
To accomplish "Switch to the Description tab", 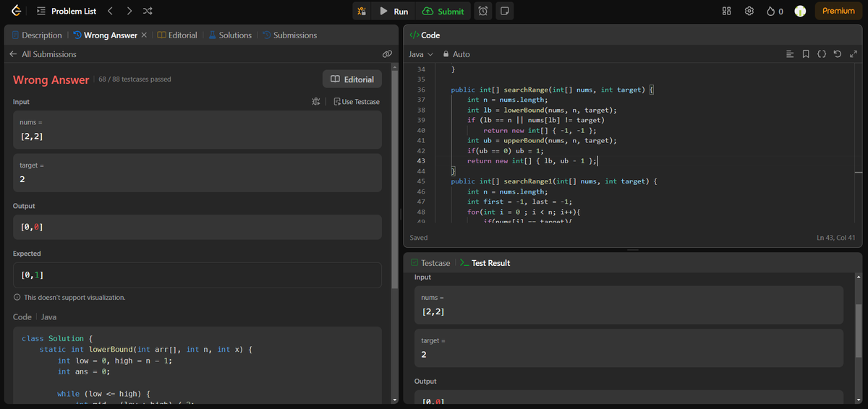I will [37, 35].
